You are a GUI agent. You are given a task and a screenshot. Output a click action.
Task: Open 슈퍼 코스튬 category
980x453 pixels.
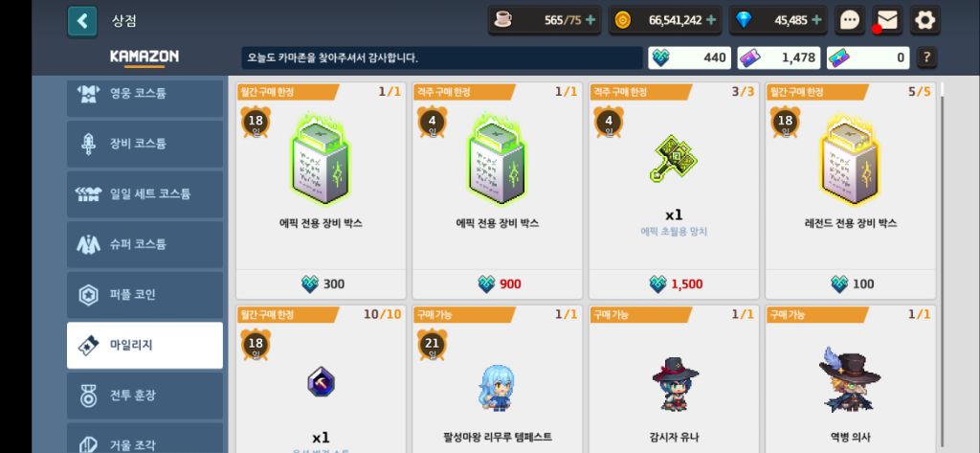145,244
